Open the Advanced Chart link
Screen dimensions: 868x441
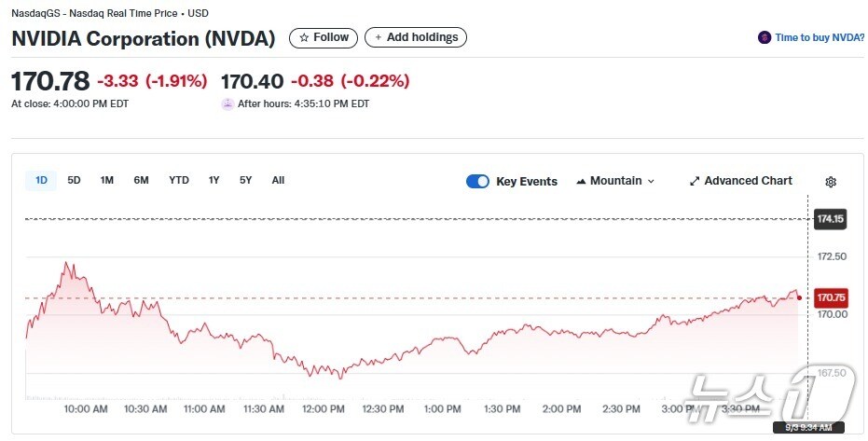click(748, 181)
